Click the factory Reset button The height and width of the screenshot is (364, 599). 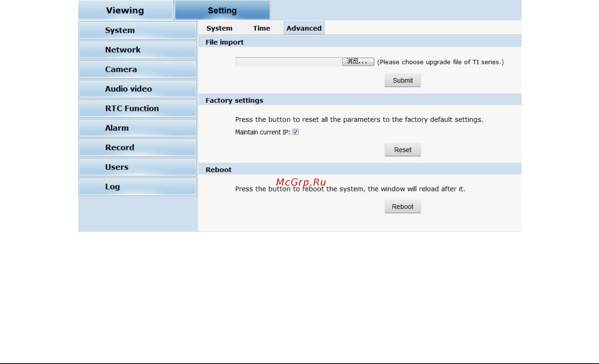[x=403, y=150]
